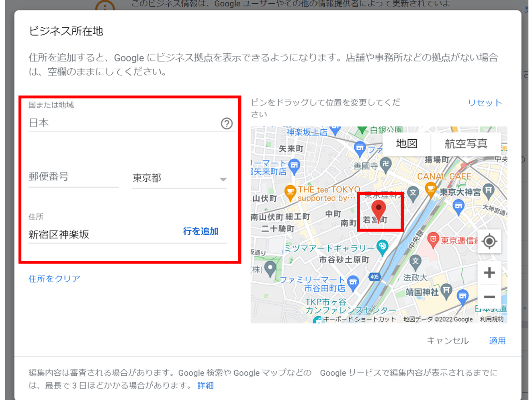Click the 矢来町店 store marker icon
This screenshot has height=400, width=532.
click(295, 167)
